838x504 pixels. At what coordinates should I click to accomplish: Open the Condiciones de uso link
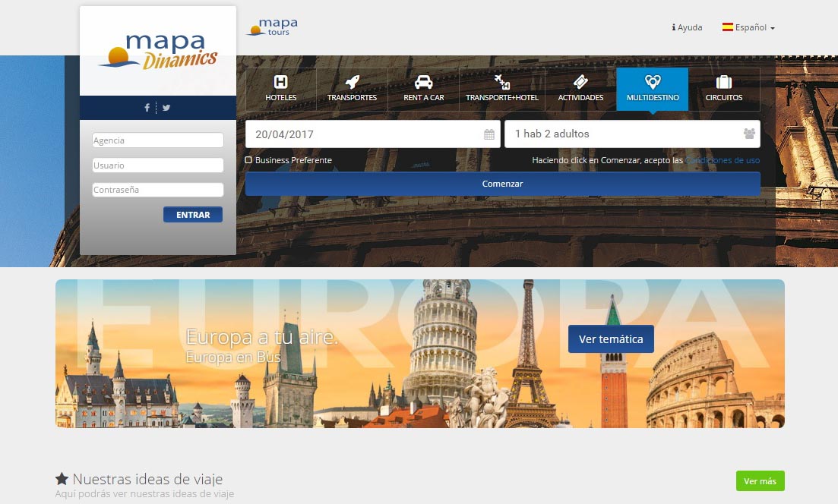(x=723, y=160)
